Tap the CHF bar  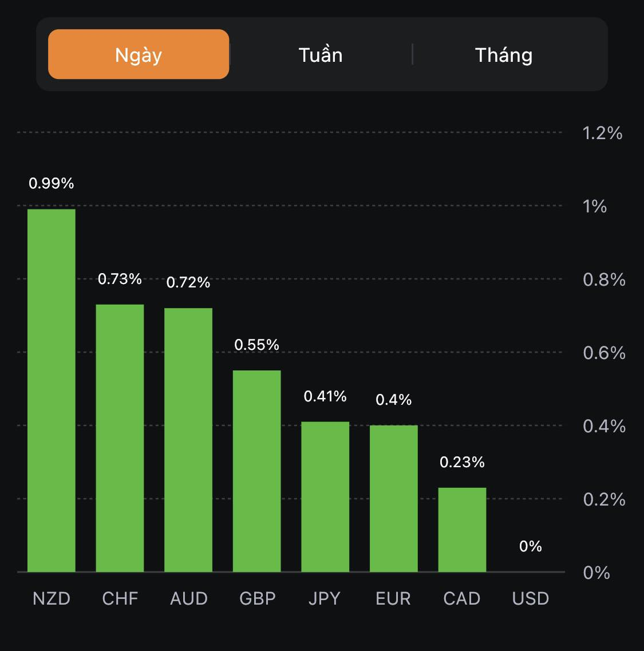coord(120,438)
